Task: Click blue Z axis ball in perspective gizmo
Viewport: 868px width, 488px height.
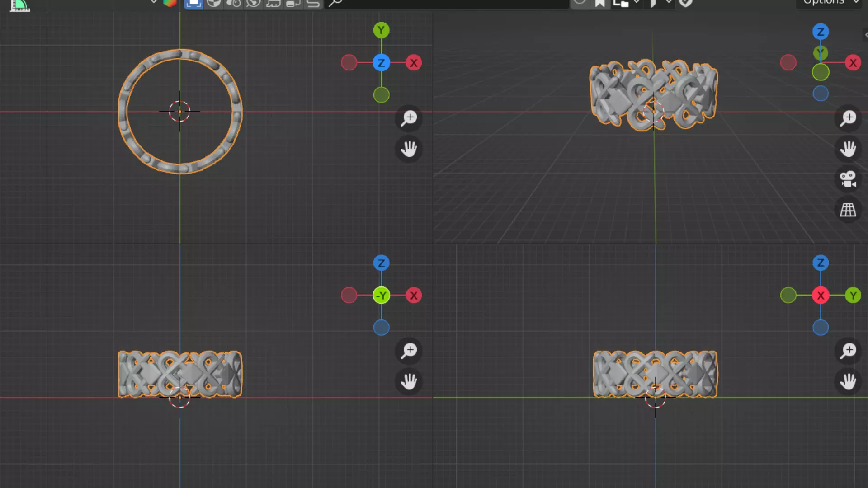Action: click(x=821, y=32)
